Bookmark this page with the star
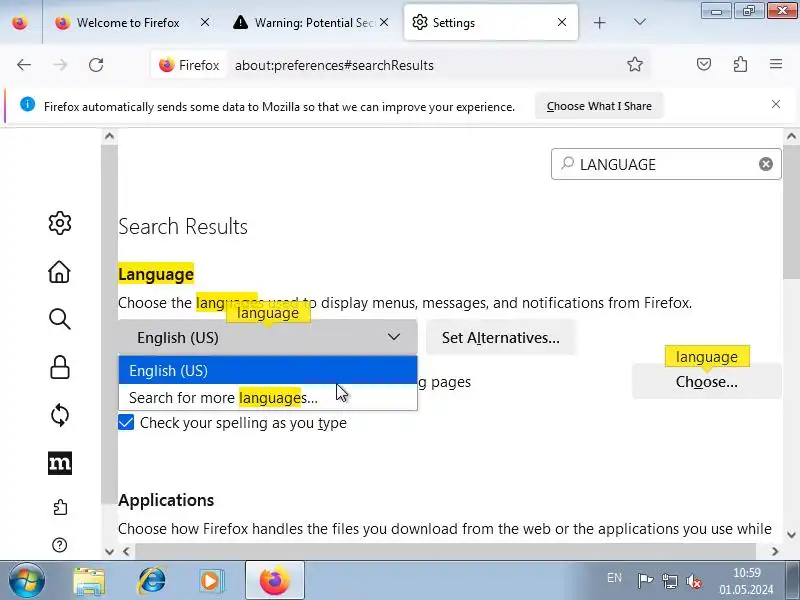Viewport: 800px width, 600px height. click(635, 64)
